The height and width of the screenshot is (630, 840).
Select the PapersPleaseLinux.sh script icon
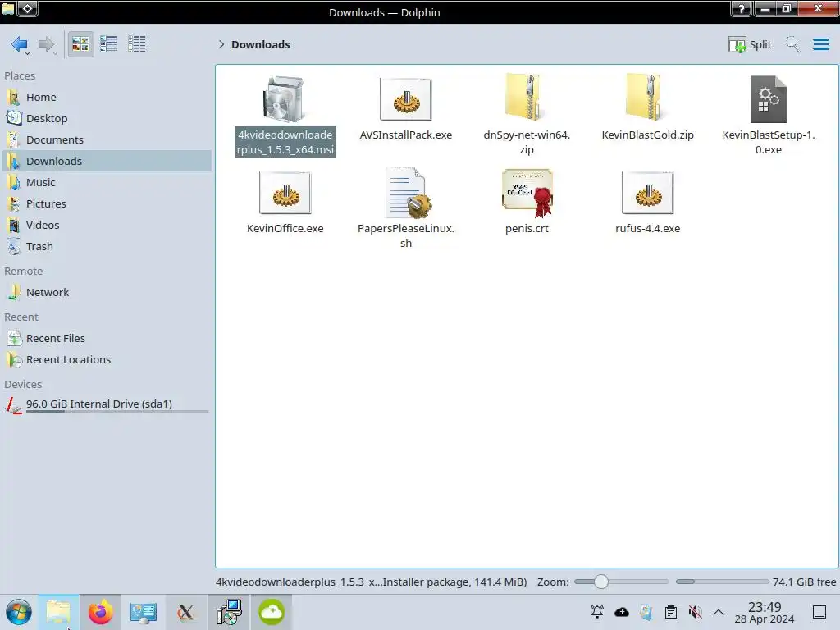point(409,193)
